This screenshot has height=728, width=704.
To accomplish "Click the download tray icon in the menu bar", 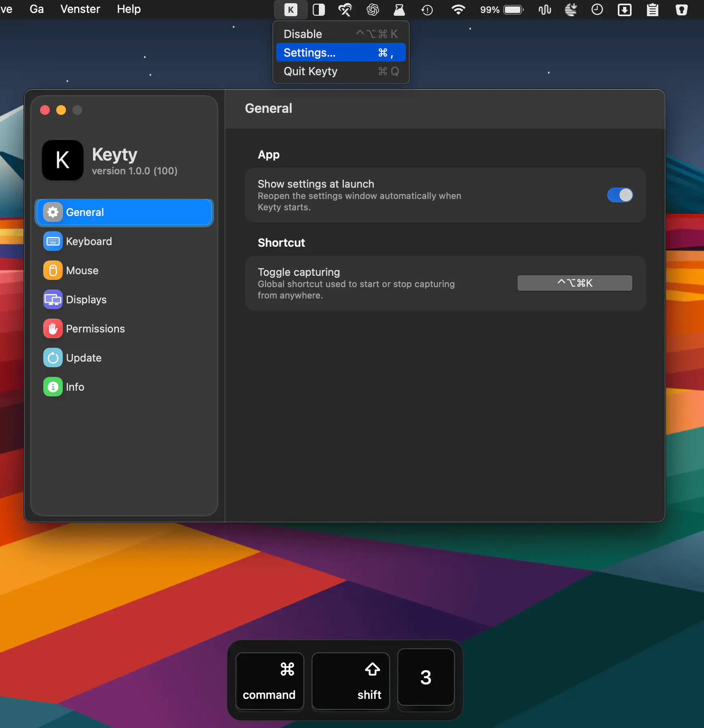I will coord(625,10).
